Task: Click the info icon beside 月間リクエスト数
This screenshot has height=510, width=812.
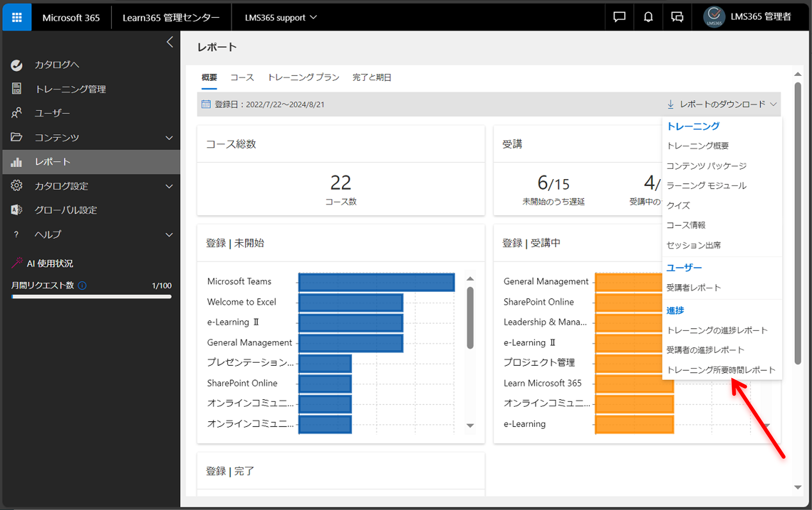Action: pos(82,286)
